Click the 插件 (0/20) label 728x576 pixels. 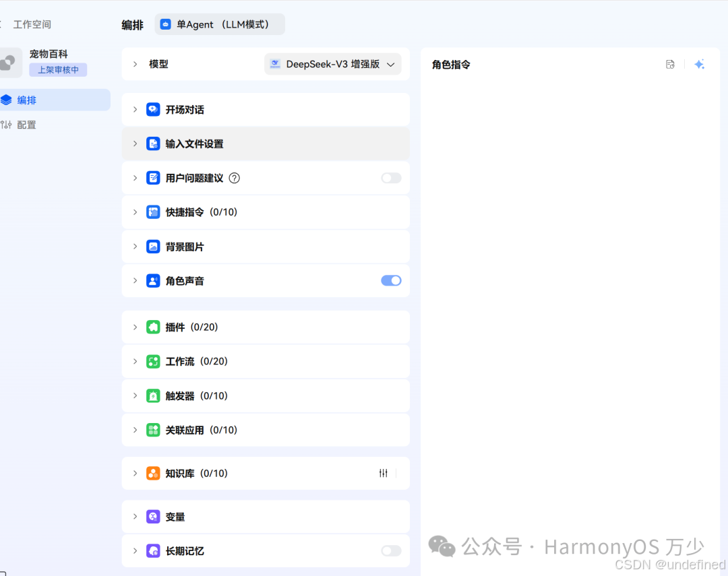tap(191, 327)
